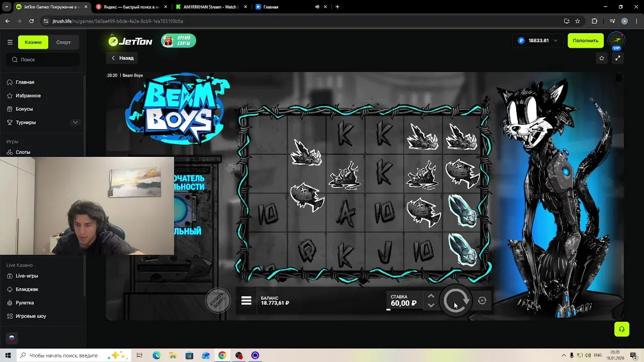Open Рулетка in the sidebar
Viewport: 644px width, 362px height.
(x=25, y=303)
